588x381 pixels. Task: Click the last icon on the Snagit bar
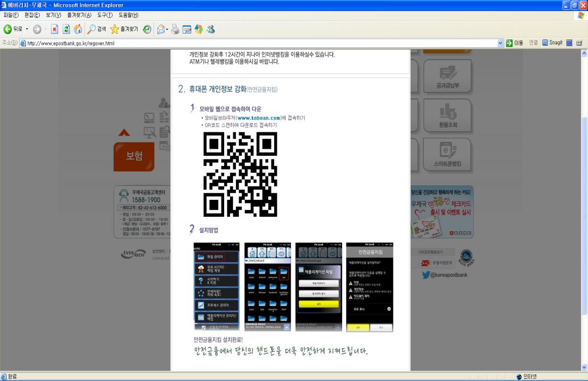[x=579, y=43]
